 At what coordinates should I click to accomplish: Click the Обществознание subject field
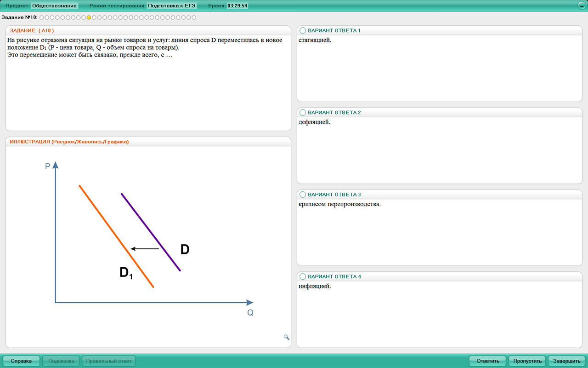coord(55,6)
